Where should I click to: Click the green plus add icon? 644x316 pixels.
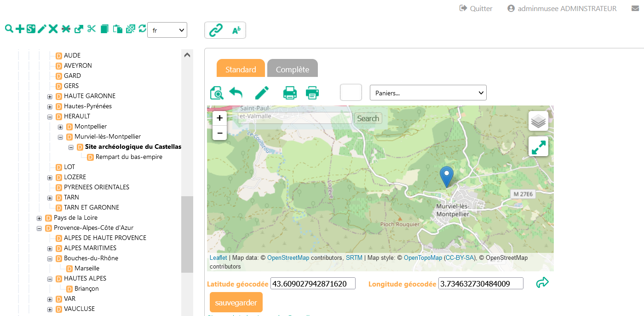point(20,29)
